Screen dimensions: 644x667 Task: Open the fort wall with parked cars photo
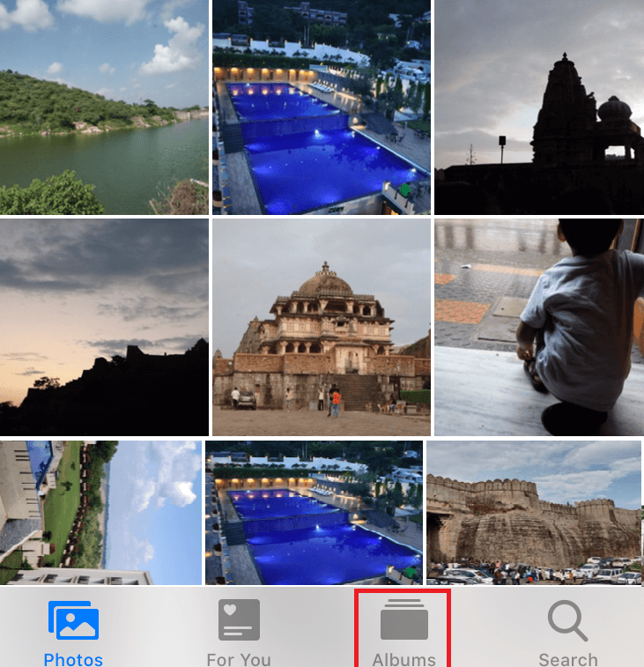[x=534, y=513]
